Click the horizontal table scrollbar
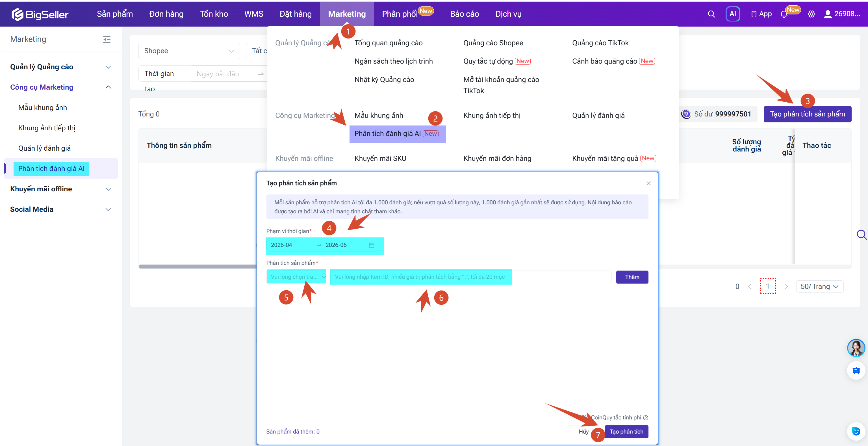This screenshot has width=868, height=446. [198, 267]
